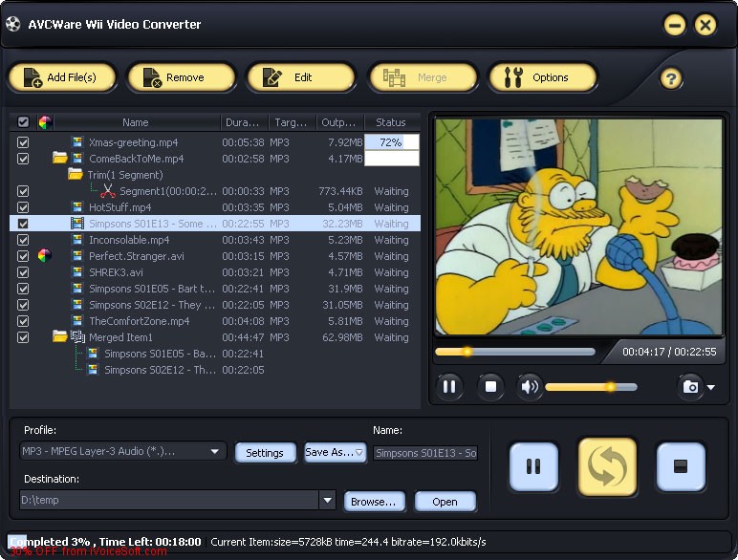
Task: Uncheck the Perfect.Stranger.avi checkbox
Action: point(23,256)
